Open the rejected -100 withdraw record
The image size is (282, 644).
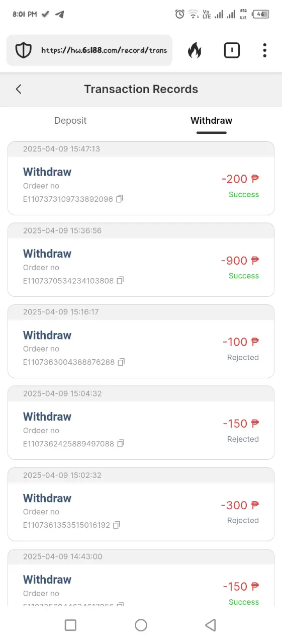[141, 342]
